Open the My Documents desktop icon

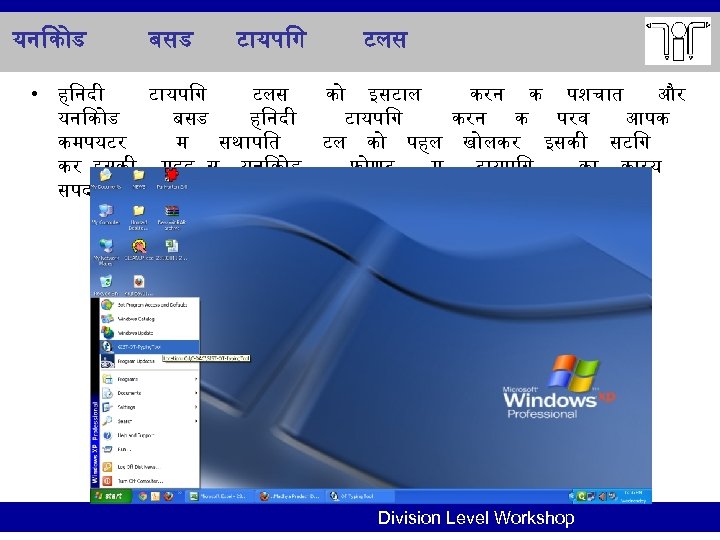tap(106, 179)
